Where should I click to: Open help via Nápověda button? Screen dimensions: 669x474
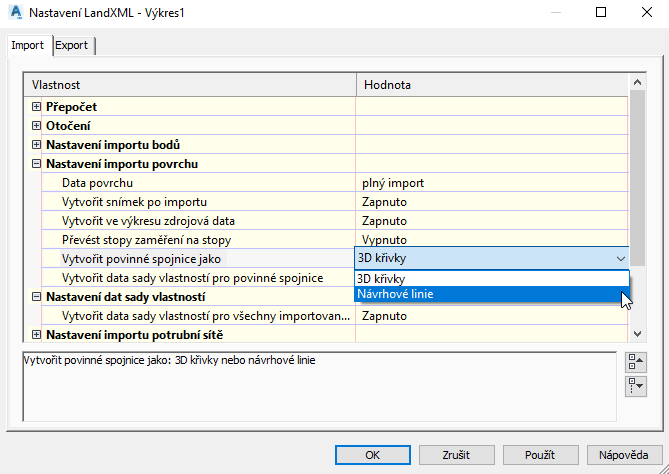click(625, 455)
